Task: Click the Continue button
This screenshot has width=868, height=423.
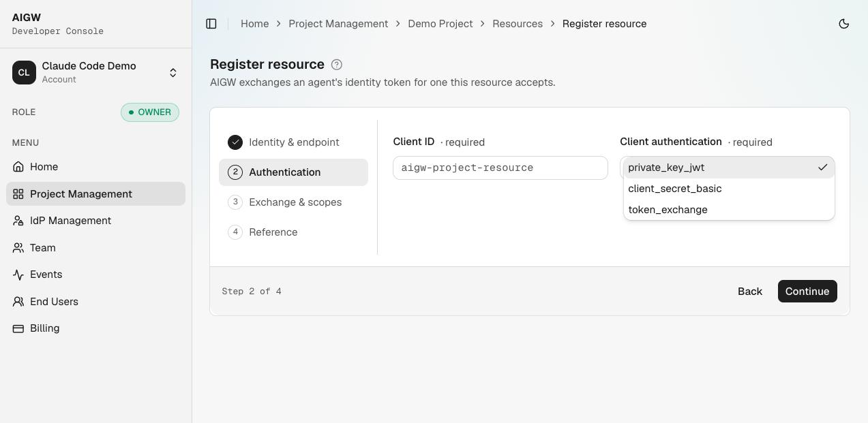Action: 807,292
